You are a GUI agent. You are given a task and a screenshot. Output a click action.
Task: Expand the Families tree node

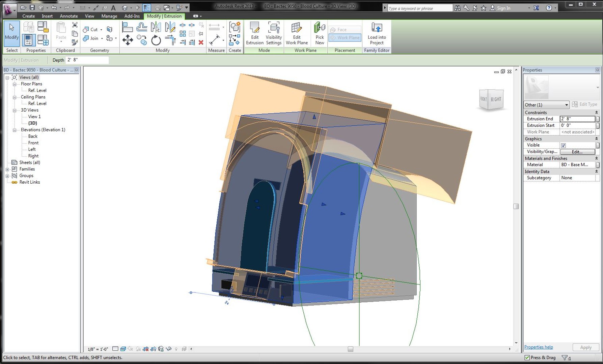7,169
